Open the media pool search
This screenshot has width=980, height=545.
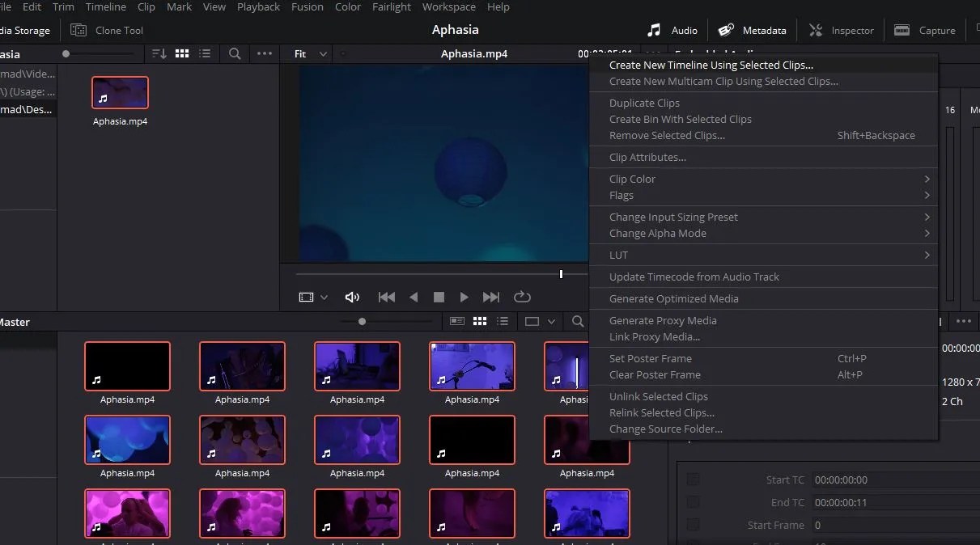(234, 54)
